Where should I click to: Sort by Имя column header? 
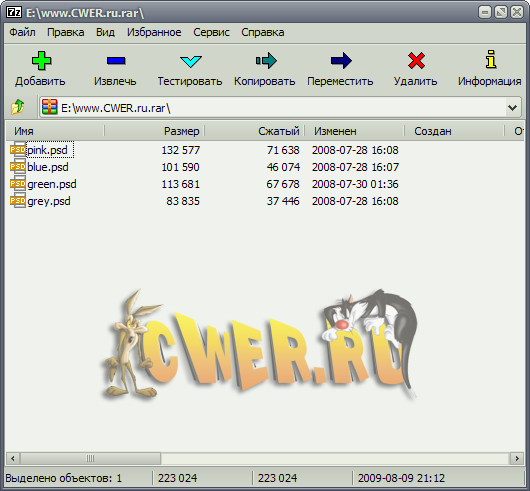(x=55, y=131)
